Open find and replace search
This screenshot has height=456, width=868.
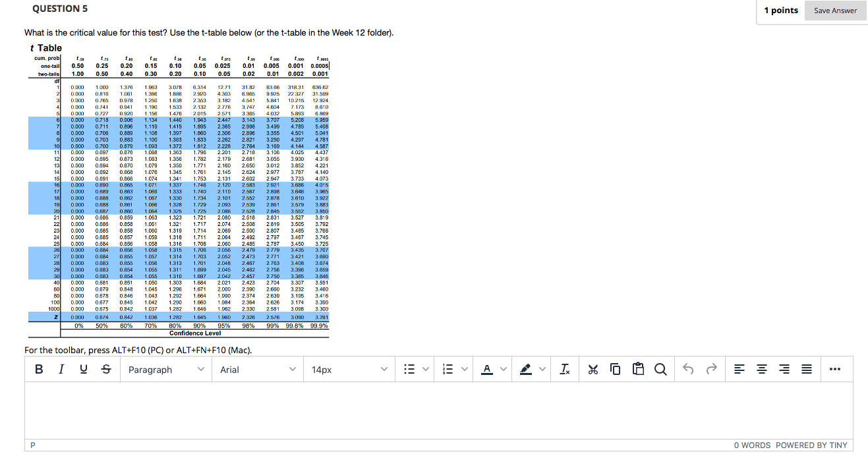pyautogui.click(x=660, y=370)
